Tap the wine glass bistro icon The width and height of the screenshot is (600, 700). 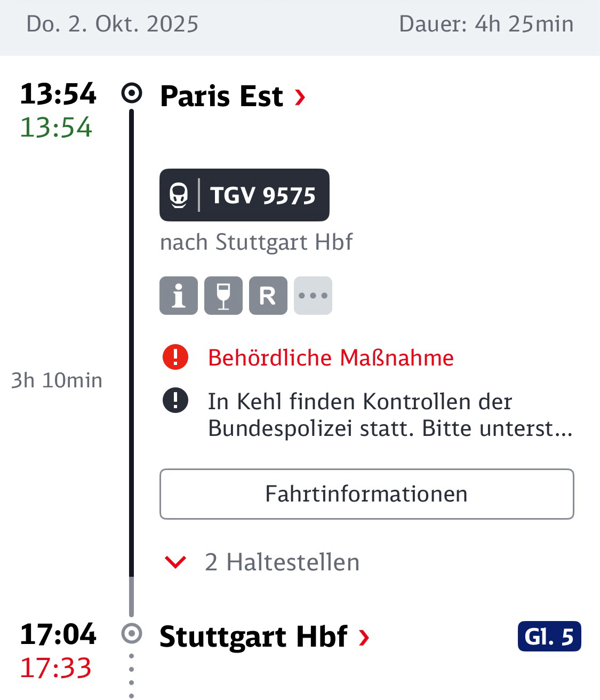coord(223,296)
